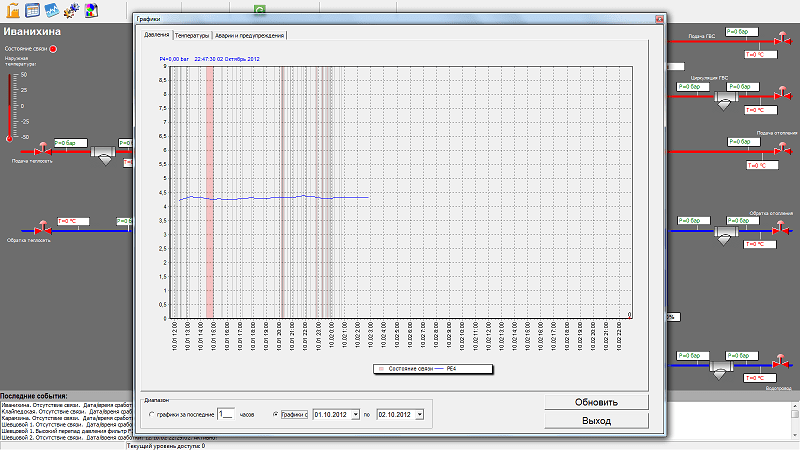Open the settings gears toolbar icon
The width and height of the screenshot is (800, 450).
point(70,10)
